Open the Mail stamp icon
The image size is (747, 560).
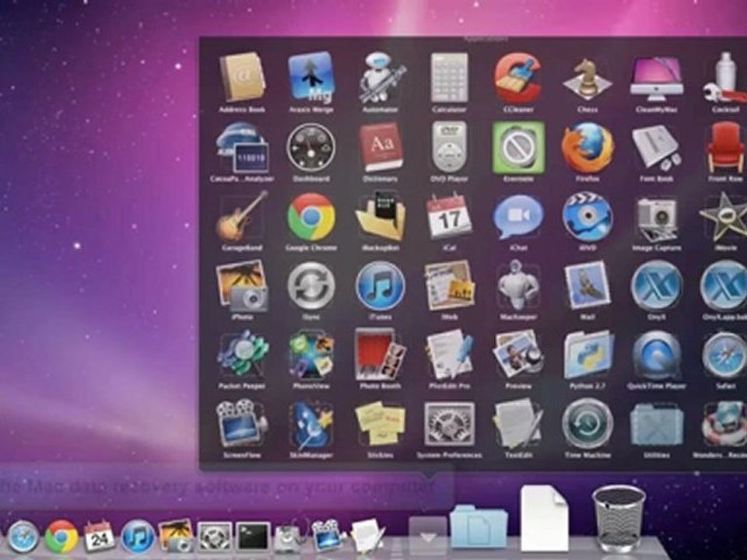tap(587, 285)
